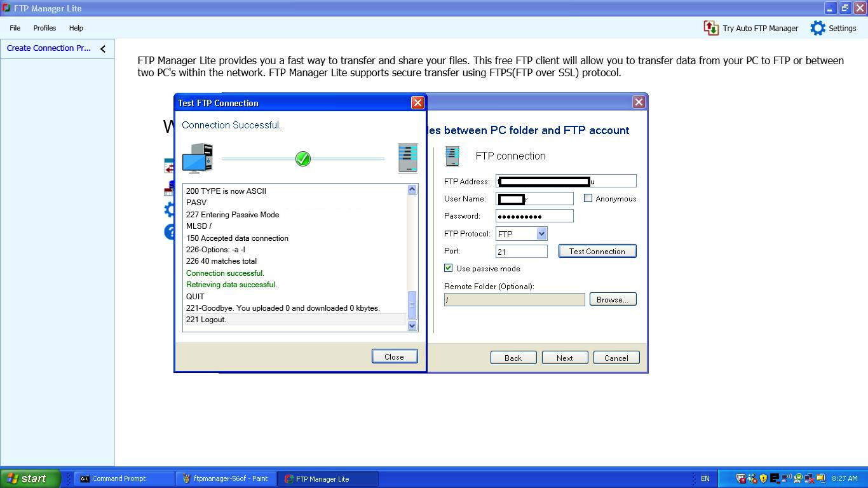Click the server icon beside FTP connection heading
868x488 pixels.
click(x=452, y=156)
